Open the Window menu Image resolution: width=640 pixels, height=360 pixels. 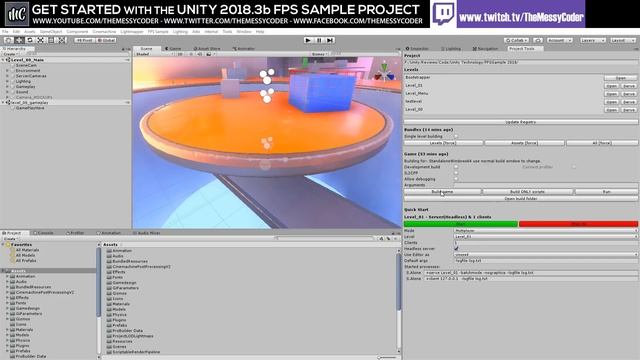click(244, 31)
